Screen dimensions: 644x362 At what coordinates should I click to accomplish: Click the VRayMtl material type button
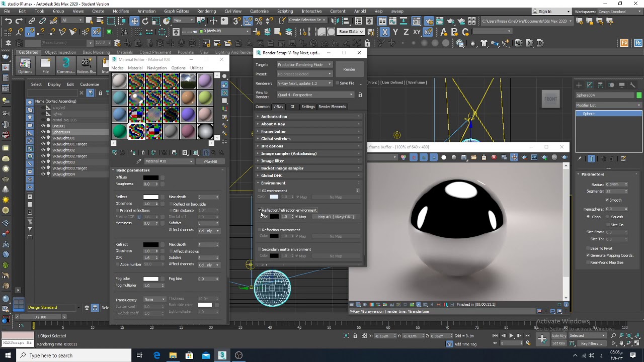pyautogui.click(x=210, y=161)
